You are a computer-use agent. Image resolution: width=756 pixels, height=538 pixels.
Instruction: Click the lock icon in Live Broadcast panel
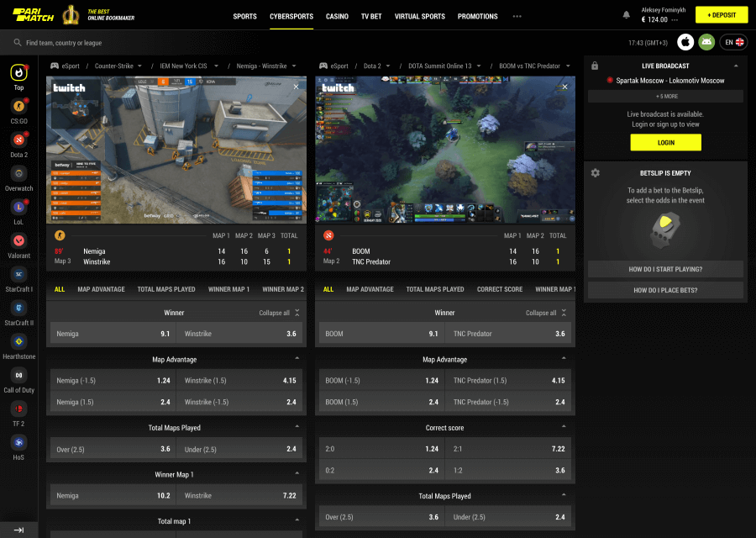[x=595, y=66]
